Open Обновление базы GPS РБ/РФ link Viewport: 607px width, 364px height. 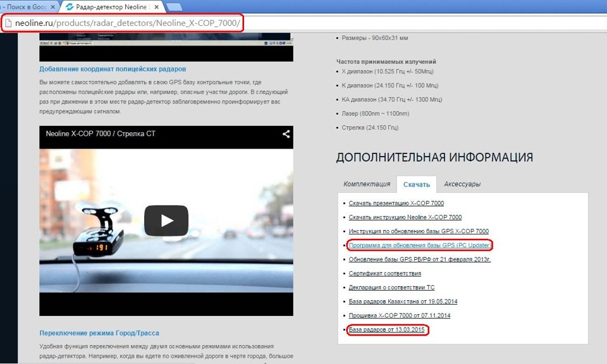[x=420, y=259]
